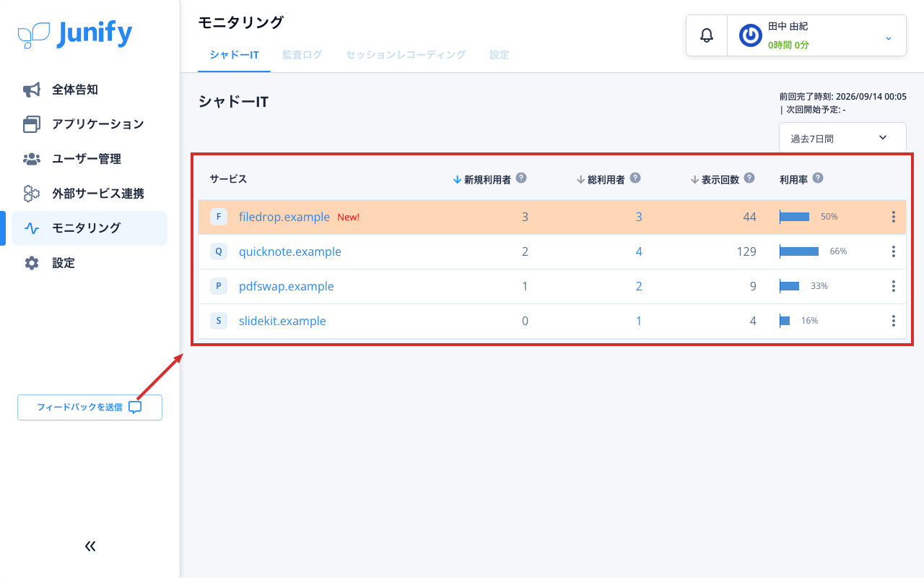
Task: Open help tooltip for 新規利用者
Action: pos(521,178)
